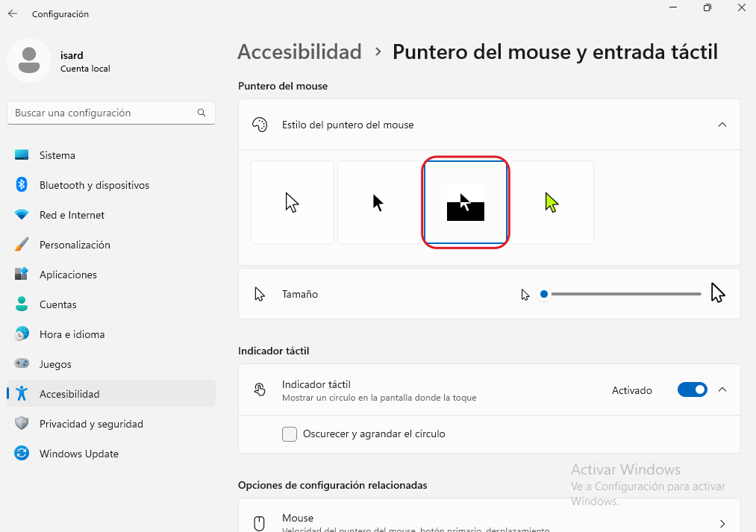Click the back arrow in title bar

click(x=13, y=13)
